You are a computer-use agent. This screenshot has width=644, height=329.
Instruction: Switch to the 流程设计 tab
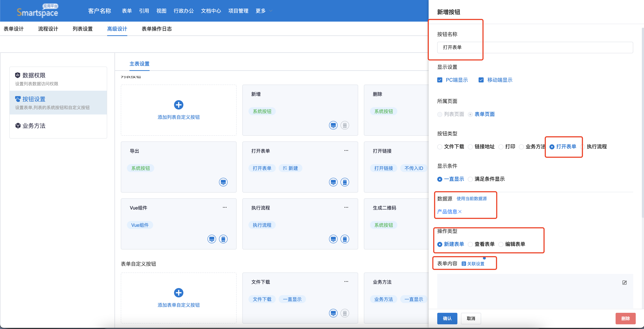coord(48,29)
